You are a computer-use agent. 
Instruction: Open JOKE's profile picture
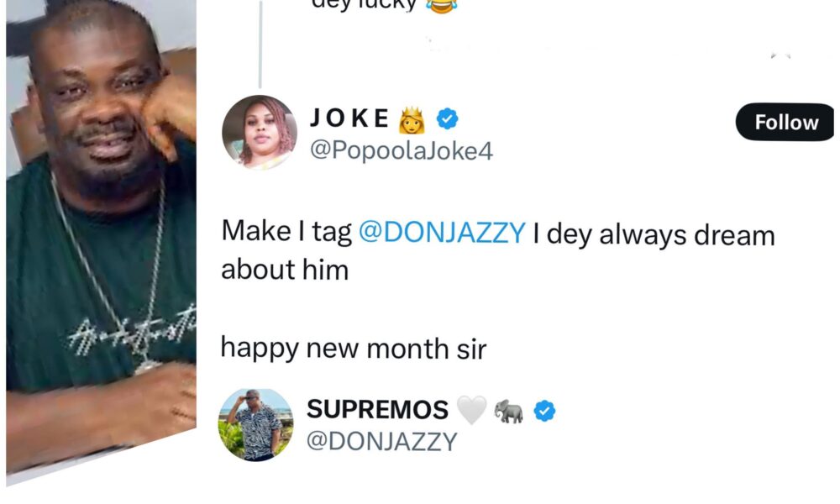click(259, 132)
